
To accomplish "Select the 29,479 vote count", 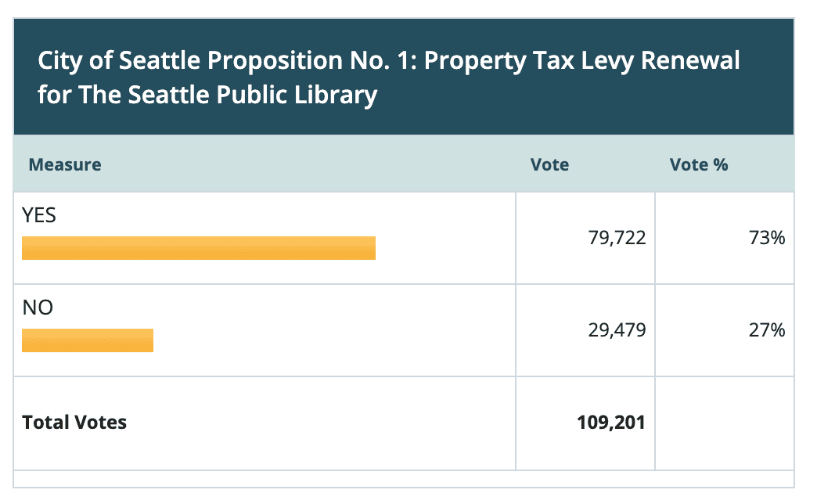I will pos(617,330).
